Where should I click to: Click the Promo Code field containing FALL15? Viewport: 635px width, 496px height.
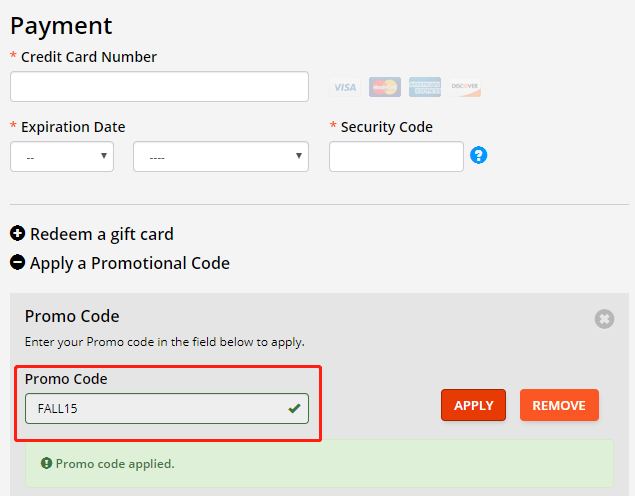pyautogui.click(x=167, y=408)
